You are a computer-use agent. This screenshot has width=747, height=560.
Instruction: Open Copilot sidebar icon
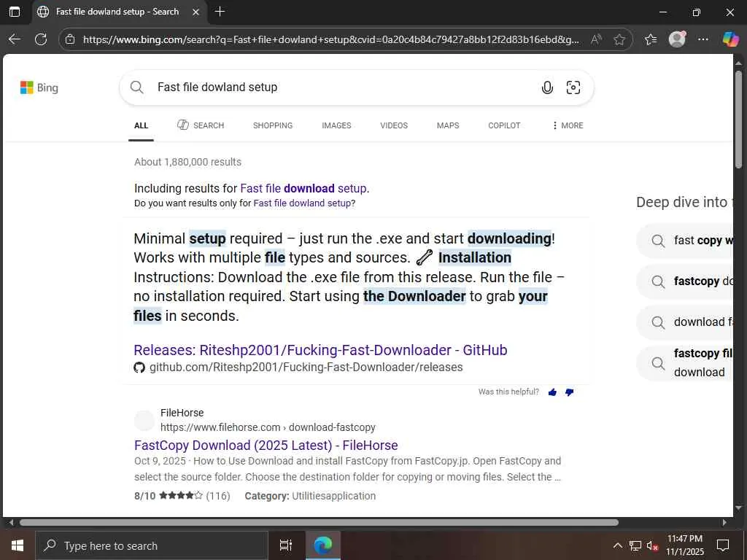730,39
